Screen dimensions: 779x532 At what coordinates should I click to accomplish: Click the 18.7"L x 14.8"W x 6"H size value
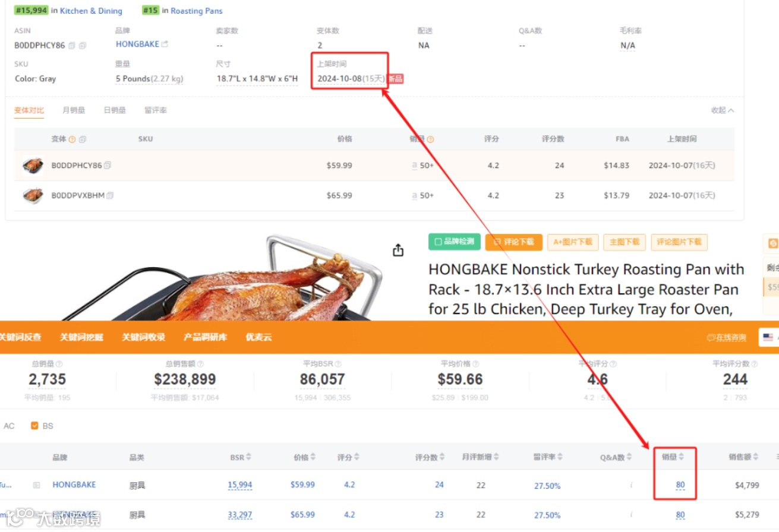(x=257, y=79)
